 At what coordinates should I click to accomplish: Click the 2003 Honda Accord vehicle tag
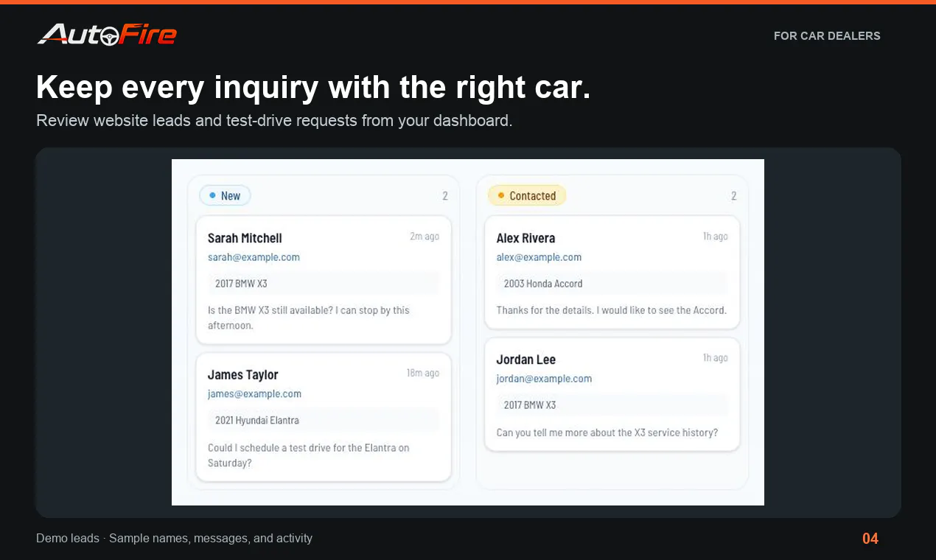(x=612, y=284)
